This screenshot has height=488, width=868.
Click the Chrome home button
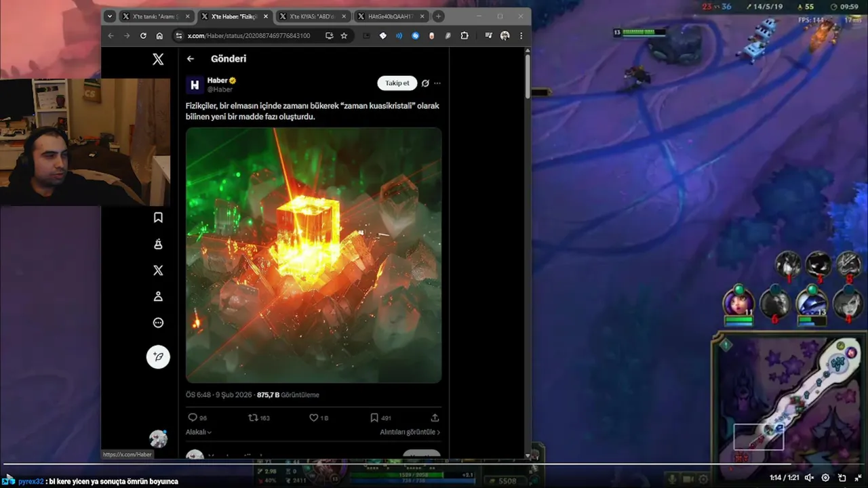[159, 36]
